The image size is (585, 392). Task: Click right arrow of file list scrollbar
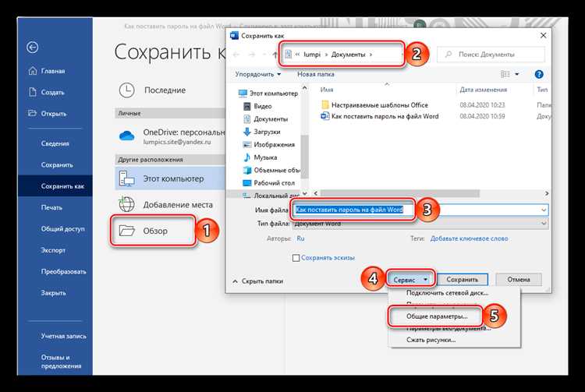[547, 193]
